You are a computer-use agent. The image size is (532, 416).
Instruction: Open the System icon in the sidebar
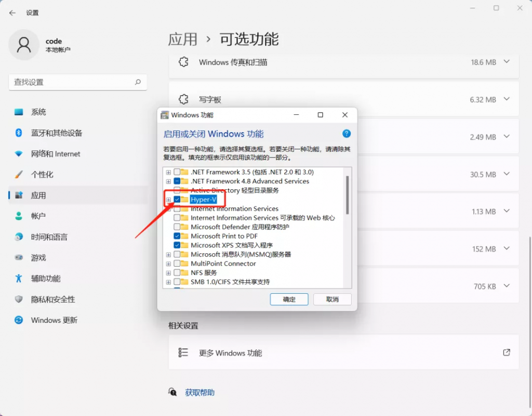click(19, 112)
